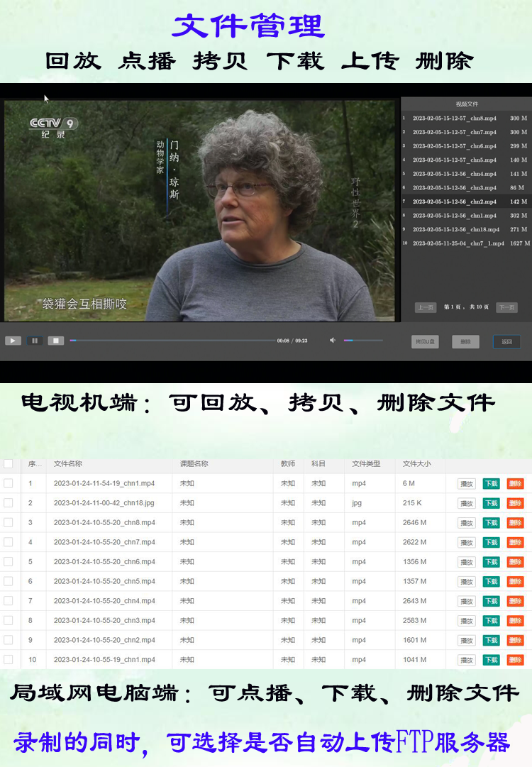Click 拷贝U盘 to copy to USB
The height and width of the screenshot is (767, 532).
[x=425, y=342]
